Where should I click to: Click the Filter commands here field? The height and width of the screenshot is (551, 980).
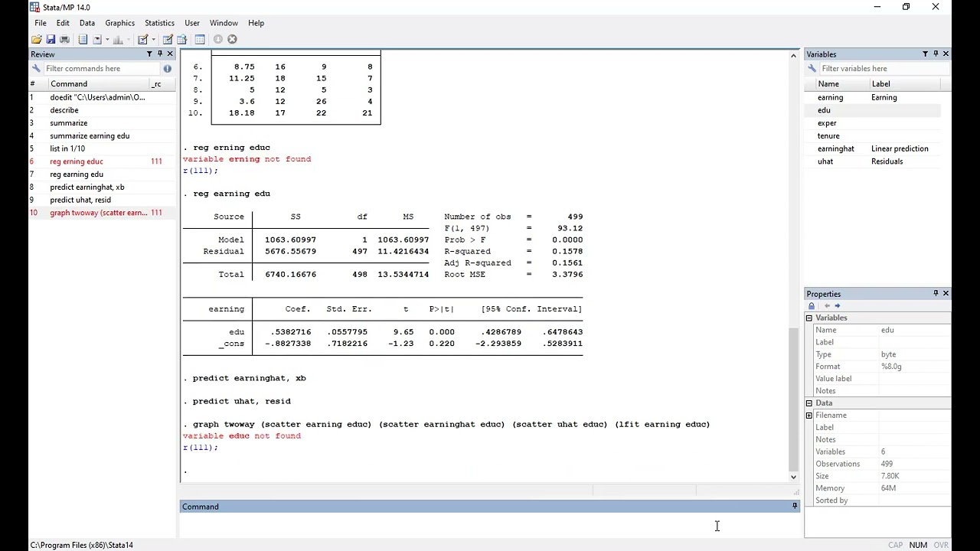coord(102,69)
